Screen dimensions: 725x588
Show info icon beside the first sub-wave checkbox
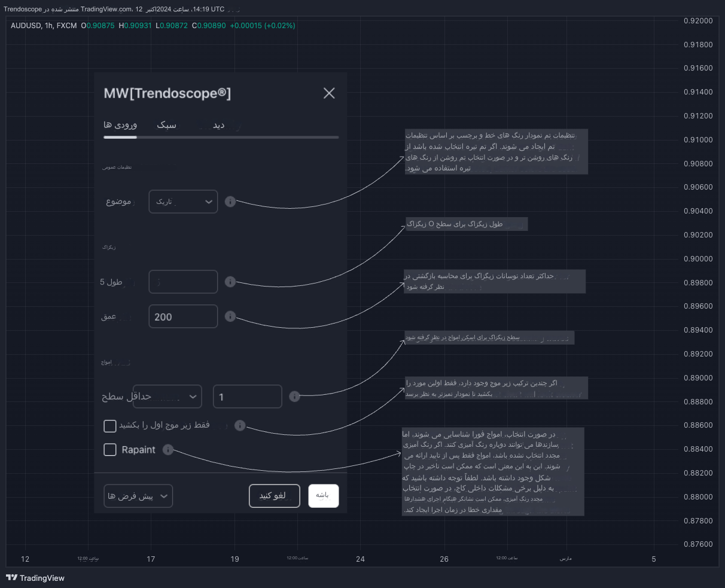pos(240,425)
